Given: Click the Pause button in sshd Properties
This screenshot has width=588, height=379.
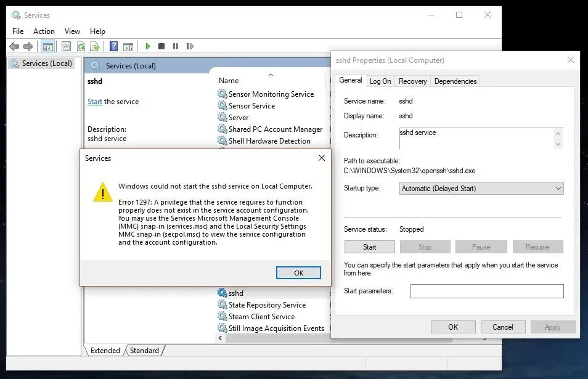Looking at the screenshot, I should click(481, 247).
